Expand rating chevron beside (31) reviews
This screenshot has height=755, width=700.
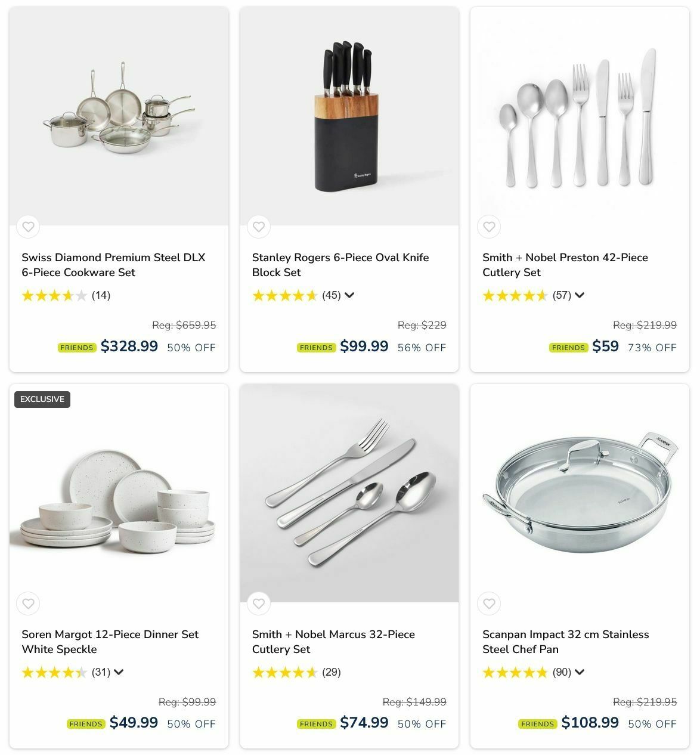click(119, 672)
